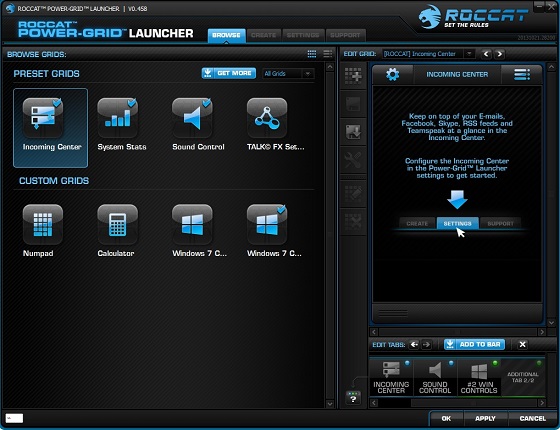Open the Create tab
Image resolution: width=560 pixels, height=430 pixels.
(x=264, y=35)
